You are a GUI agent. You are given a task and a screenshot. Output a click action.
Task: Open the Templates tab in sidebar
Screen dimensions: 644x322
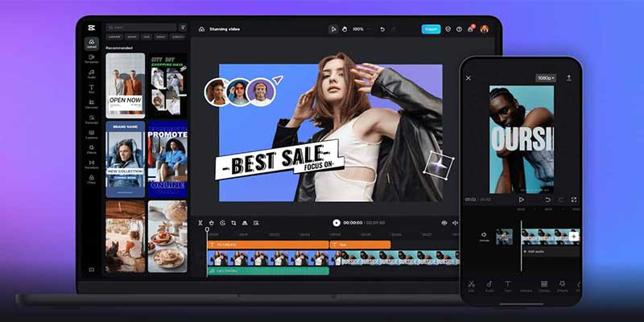point(91,58)
